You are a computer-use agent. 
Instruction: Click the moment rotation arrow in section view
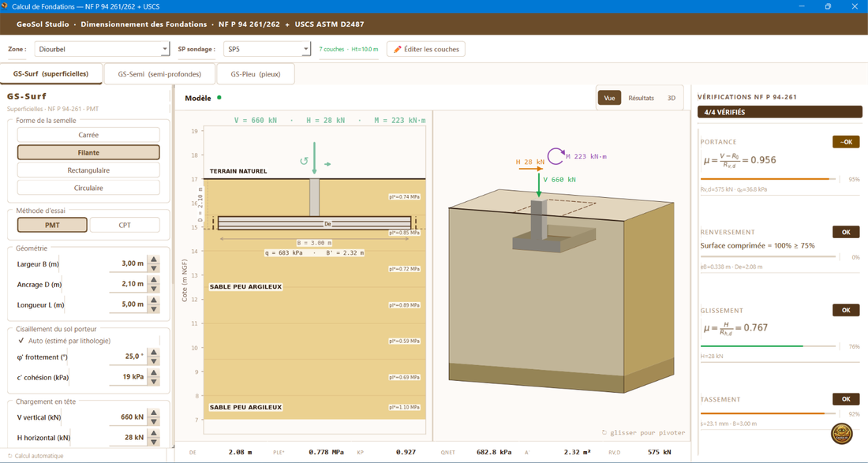tap(303, 161)
